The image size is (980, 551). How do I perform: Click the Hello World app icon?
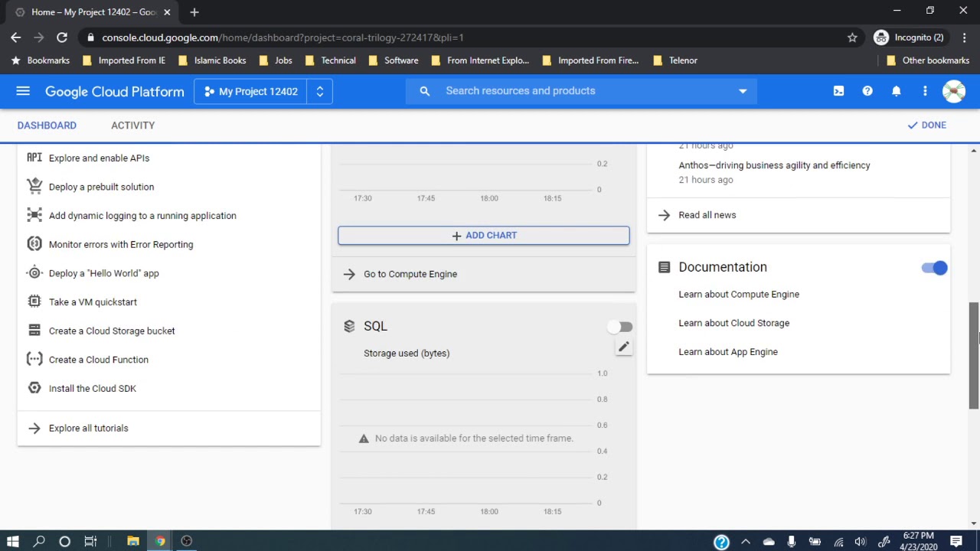coord(34,273)
